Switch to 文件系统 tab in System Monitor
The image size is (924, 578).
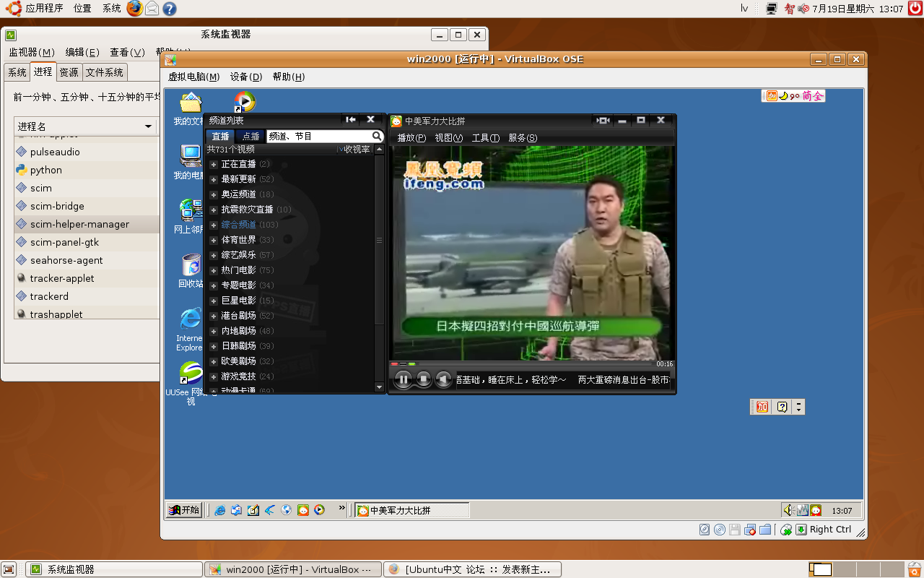tap(105, 72)
